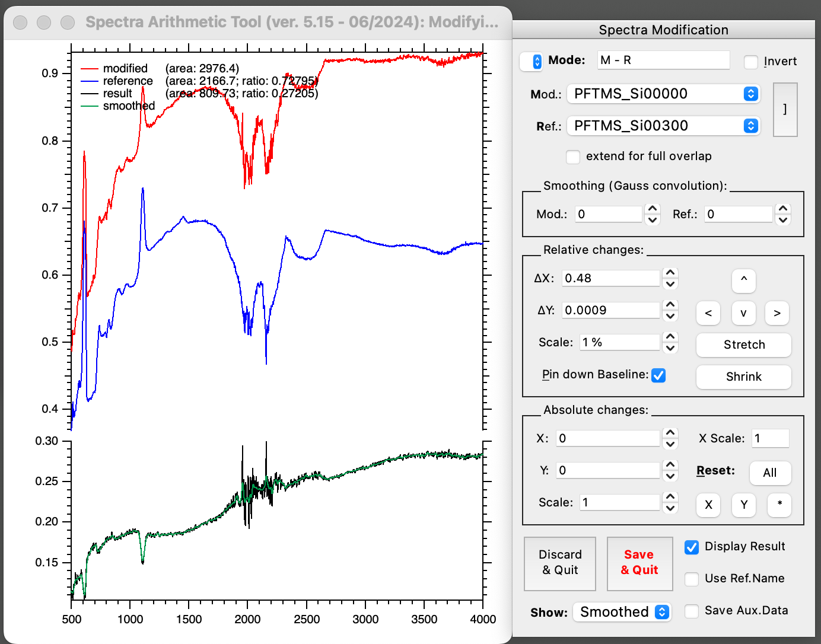821x644 pixels.
Task: Click the relative Scale field '1 %'
Action: (x=619, y=342)
